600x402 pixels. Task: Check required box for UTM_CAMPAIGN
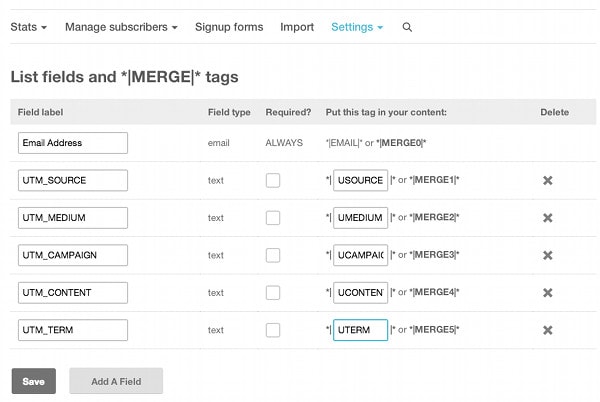click(273, 255)
